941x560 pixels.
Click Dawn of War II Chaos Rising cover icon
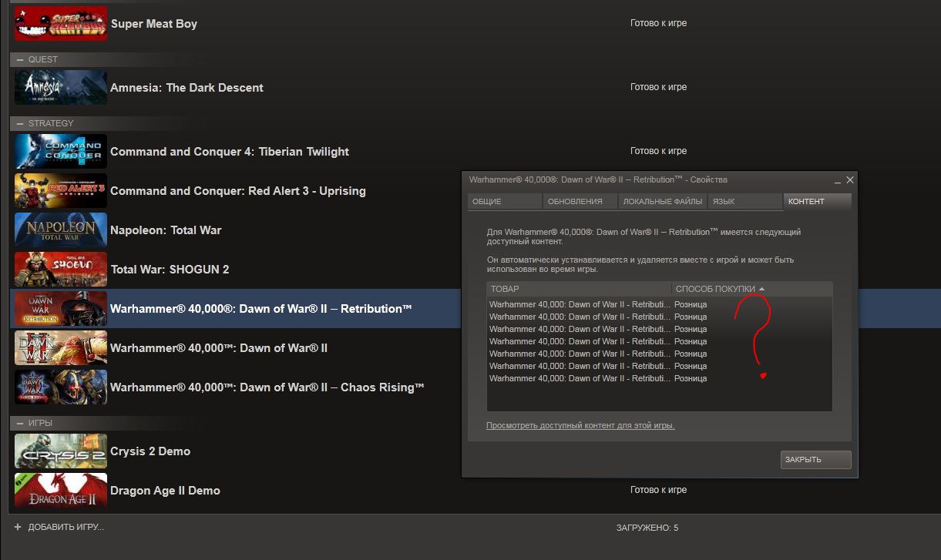pyautogui.click(x=61, y=387)
